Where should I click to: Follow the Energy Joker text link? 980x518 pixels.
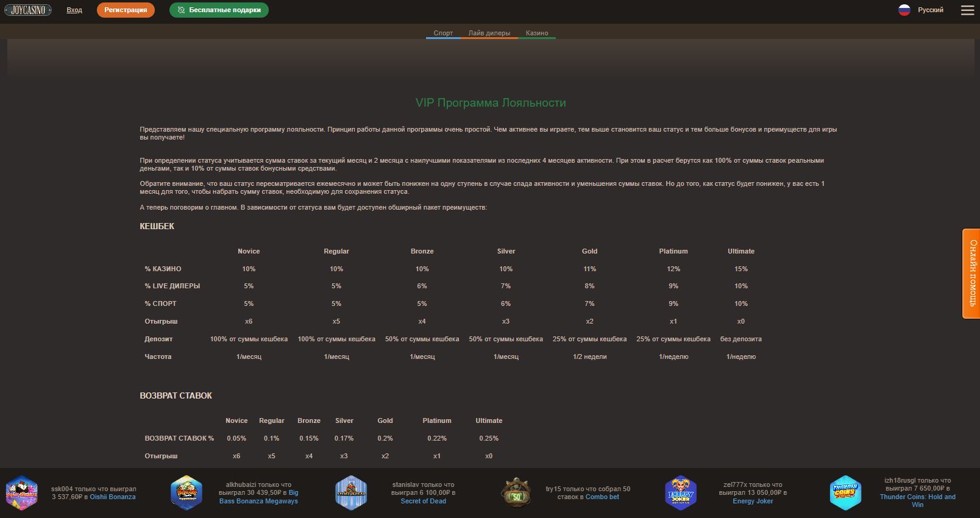pyautogui.click(x=753, y=501)
